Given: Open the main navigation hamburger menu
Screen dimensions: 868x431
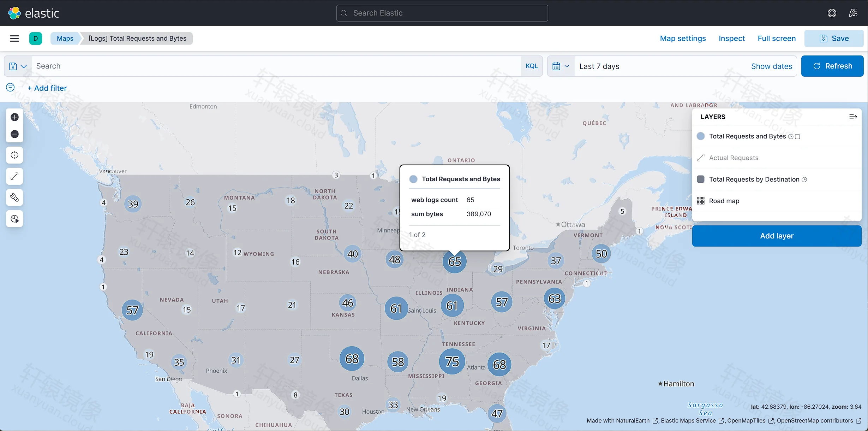Looking at the screenshot, I should (14, 39).
